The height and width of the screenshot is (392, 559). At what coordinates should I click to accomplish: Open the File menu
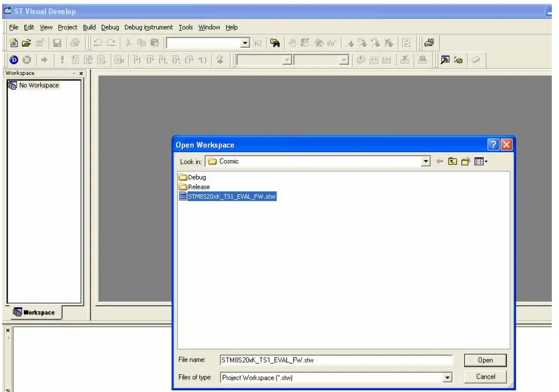13,28
